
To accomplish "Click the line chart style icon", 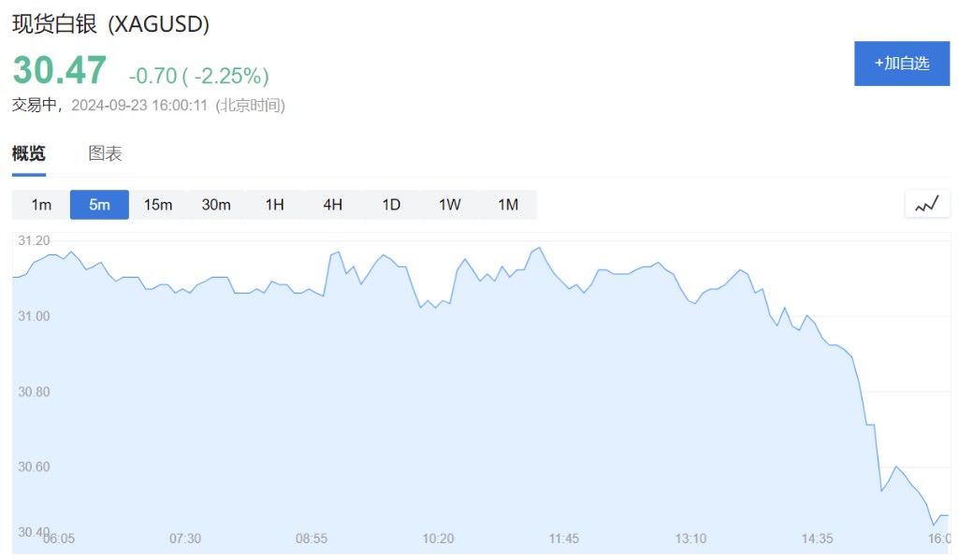I will (x=927, y=204).
